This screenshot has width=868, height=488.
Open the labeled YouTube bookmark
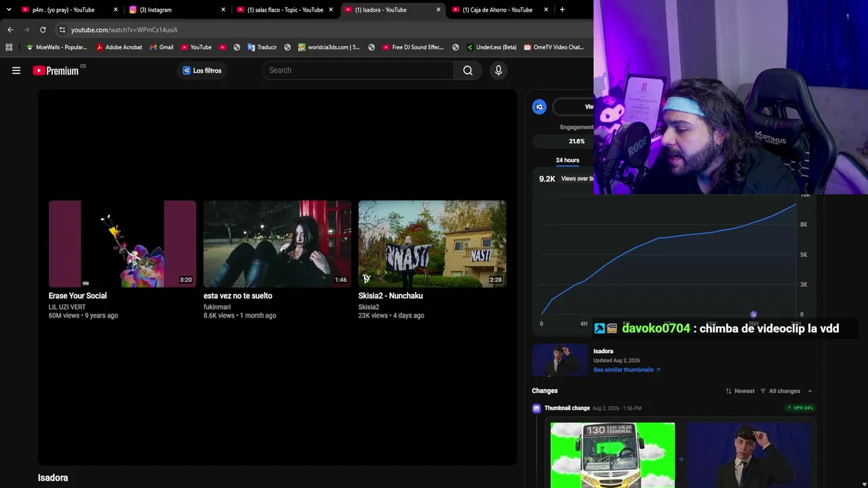[196, 47]
